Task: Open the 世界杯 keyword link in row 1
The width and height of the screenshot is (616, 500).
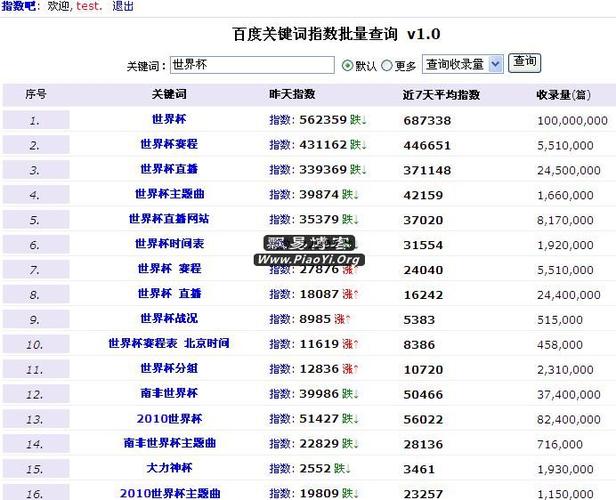Action: click(169, 119)
